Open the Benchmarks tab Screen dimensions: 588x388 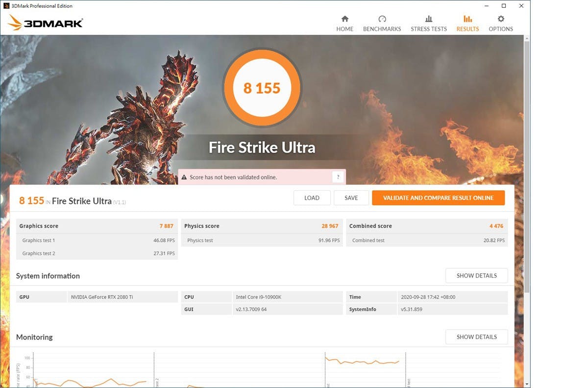[x=382, y=23]
